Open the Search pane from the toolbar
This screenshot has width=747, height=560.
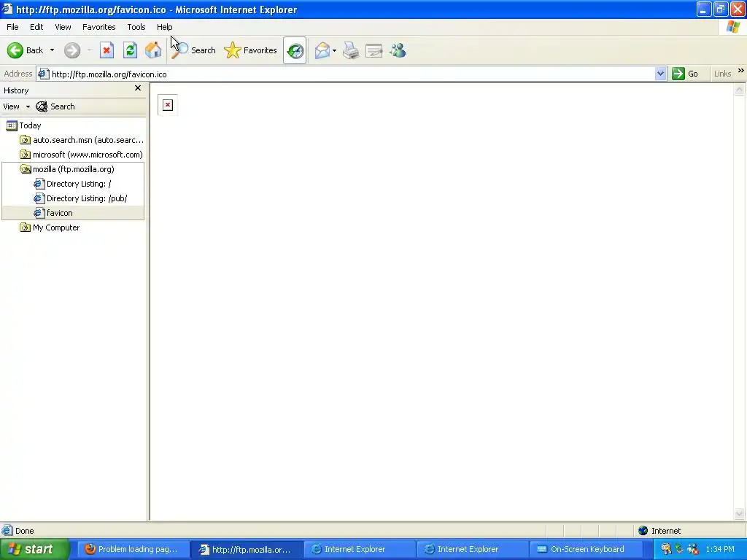[193, 50]
